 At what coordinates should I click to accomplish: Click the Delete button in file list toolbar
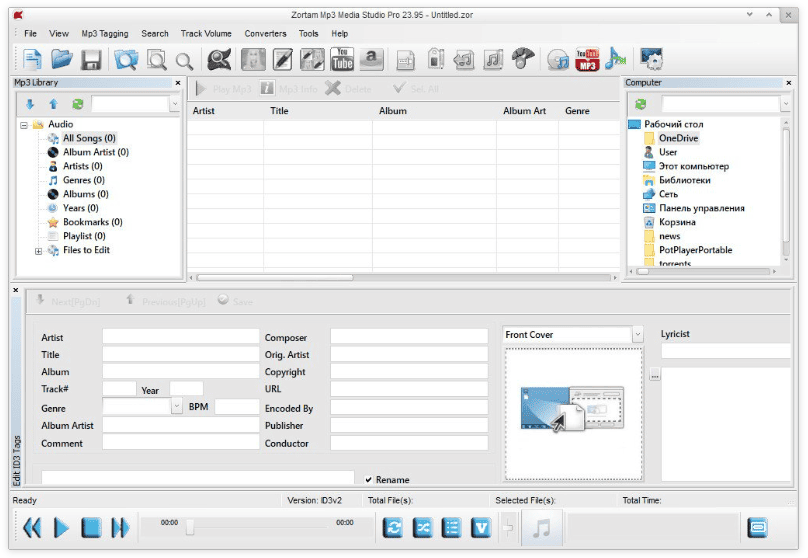tap(348, 89)
